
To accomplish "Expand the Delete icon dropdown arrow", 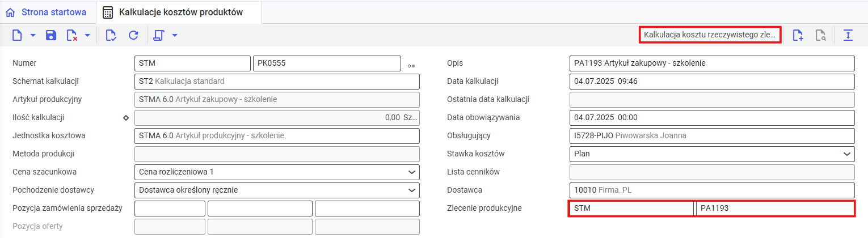I will [x=87, y=35].
